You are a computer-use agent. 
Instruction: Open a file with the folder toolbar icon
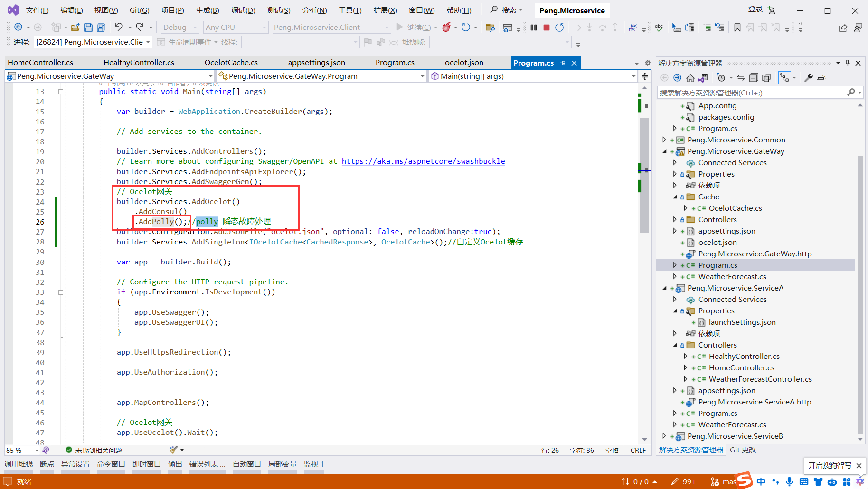pos(75,28)
